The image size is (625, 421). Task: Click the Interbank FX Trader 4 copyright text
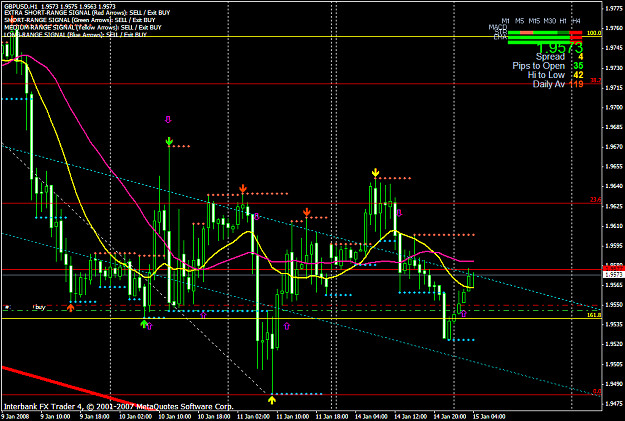[118, 407]
